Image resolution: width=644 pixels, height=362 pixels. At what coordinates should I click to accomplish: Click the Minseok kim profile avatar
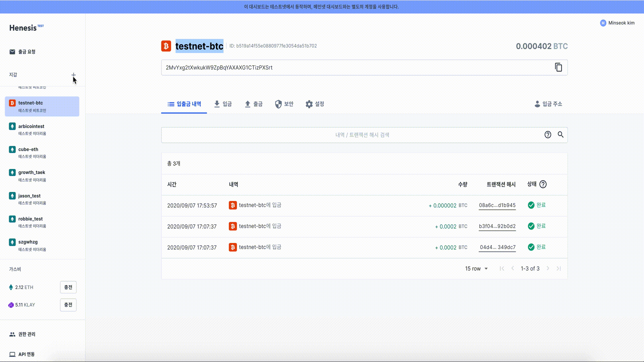click(603, 23)
